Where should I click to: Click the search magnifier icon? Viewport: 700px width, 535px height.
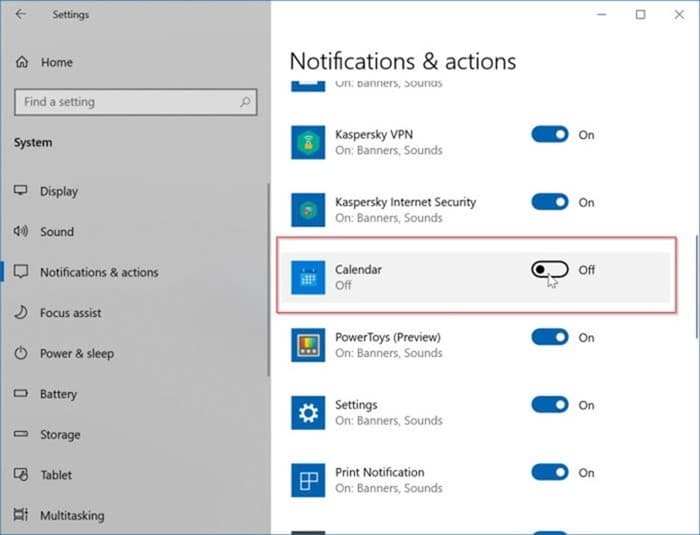pyautogui.click(x=245, y=102)
